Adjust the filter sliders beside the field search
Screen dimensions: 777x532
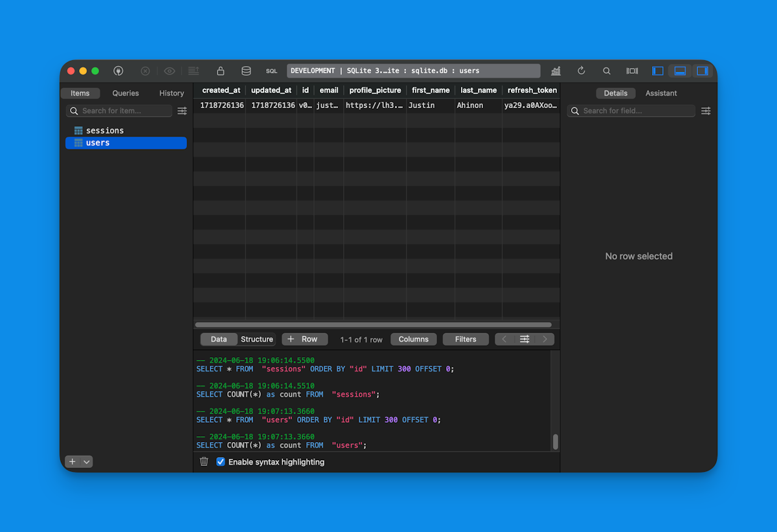pos(706,111)
